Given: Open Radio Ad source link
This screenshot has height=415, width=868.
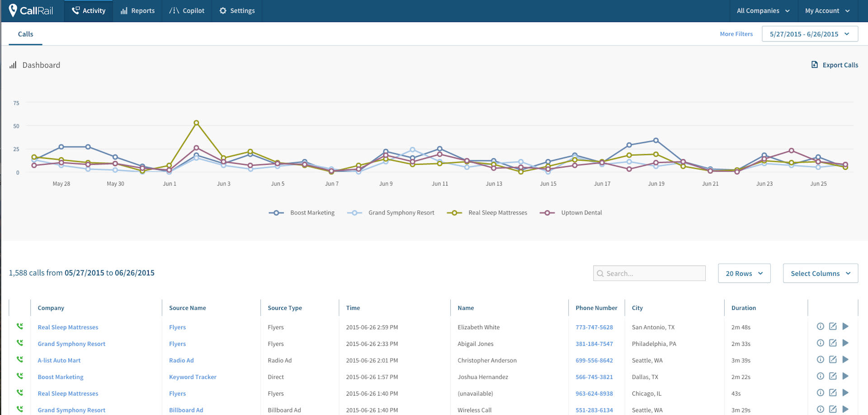Looking at the screenshot, I should pos(181,360).
